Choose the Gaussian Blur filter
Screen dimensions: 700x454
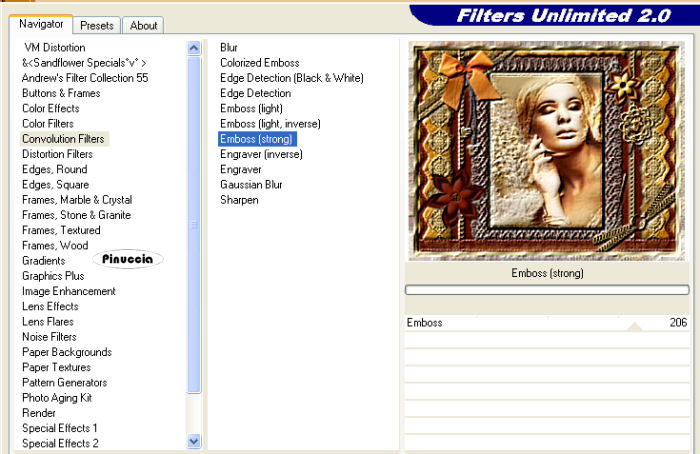pos(251,184)
